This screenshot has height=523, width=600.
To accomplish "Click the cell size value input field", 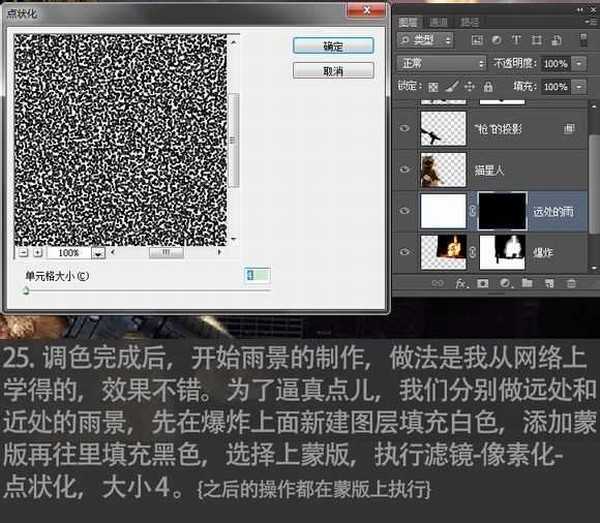I will coord(257,274).
